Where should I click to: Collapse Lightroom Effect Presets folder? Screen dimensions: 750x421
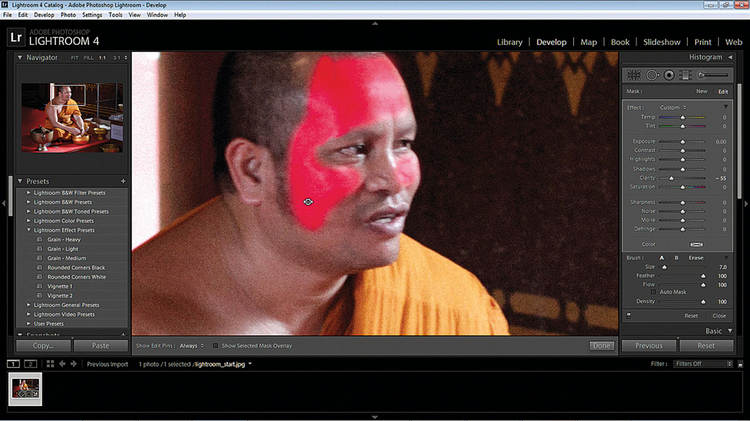(28, 230)
